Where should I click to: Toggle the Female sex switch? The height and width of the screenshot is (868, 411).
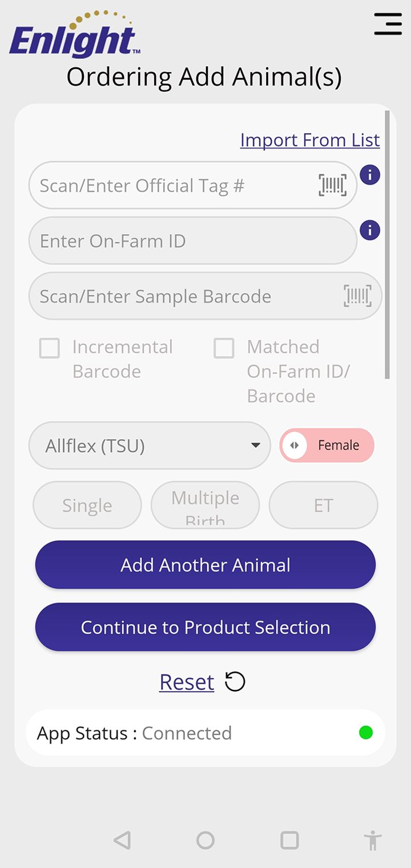(x=327, y=445)
